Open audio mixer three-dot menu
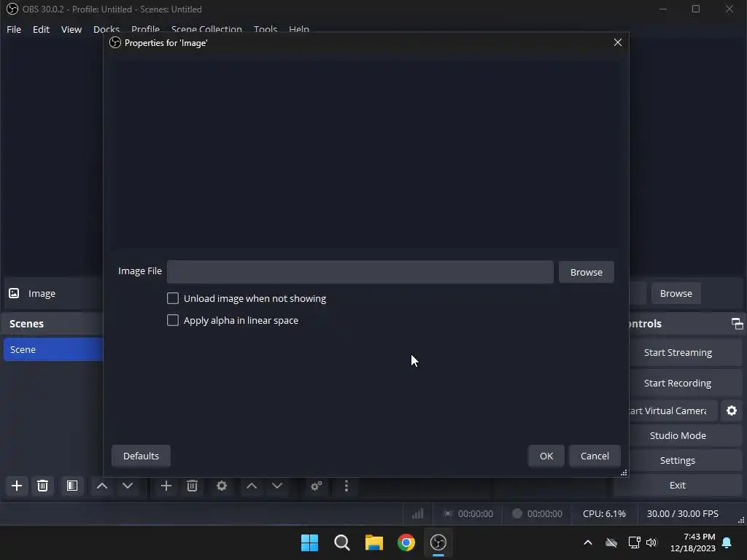 point(347,486)
